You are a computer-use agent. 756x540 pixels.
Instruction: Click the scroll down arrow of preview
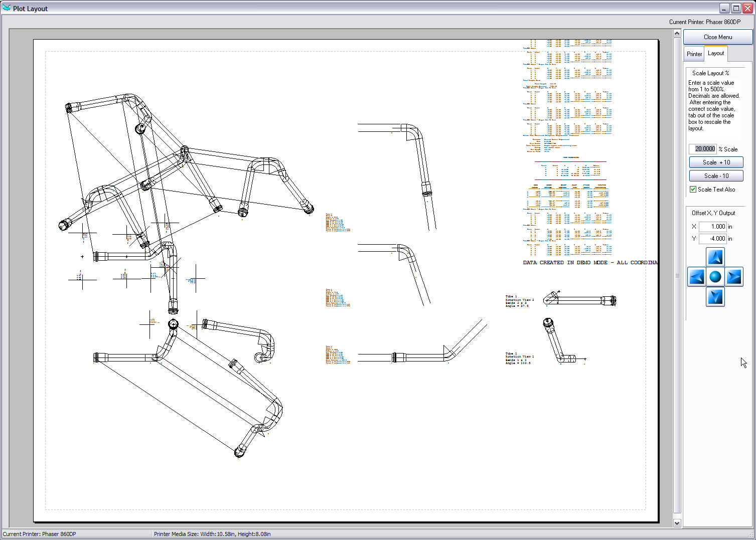point(677,523)
